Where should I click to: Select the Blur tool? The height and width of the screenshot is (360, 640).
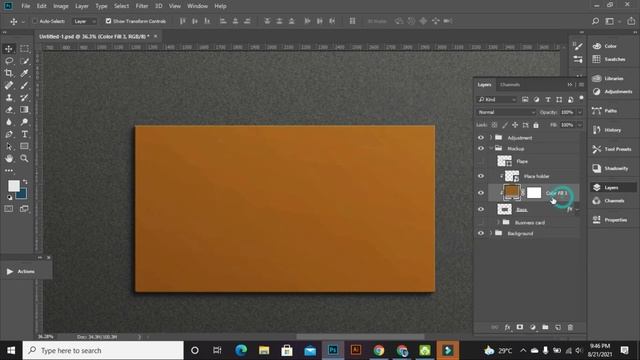click(9, 122)
